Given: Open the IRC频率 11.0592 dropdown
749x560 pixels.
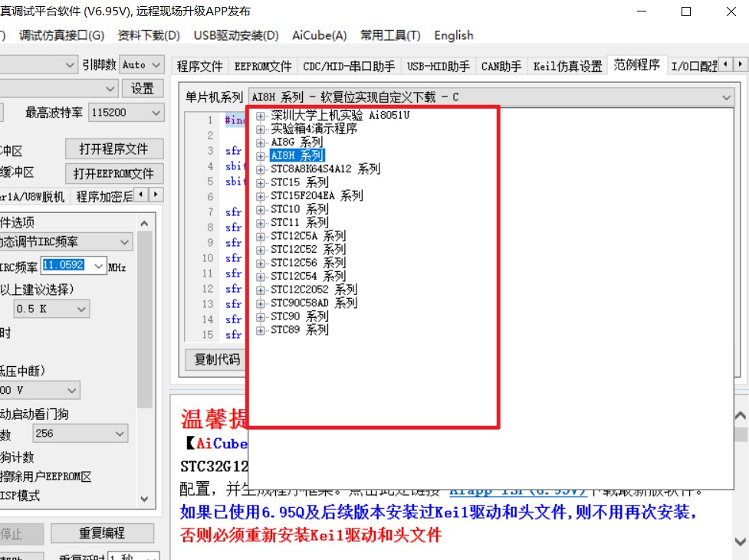Looking at the screenshot, I should [x=98, y=266].
